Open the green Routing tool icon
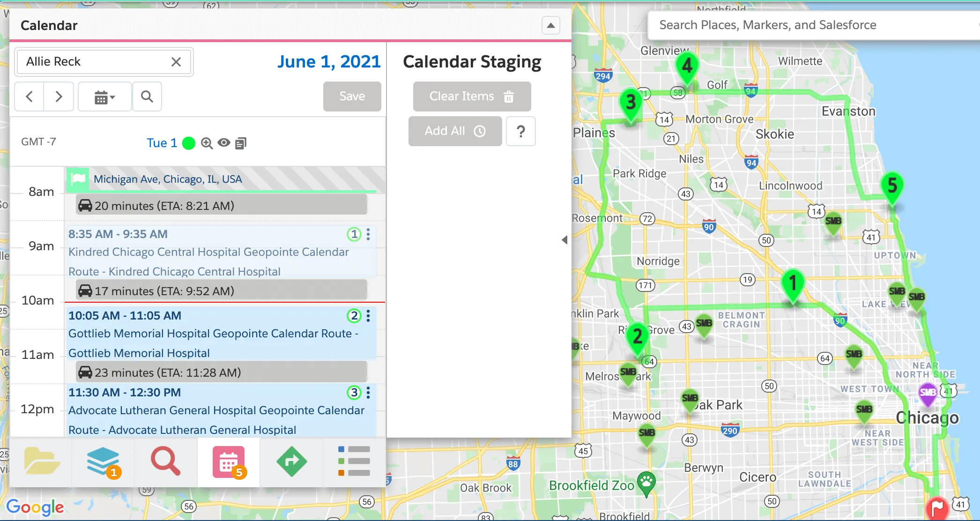This screenshot has width=980, height=521. pyautogui.click(x=291, y=462)
